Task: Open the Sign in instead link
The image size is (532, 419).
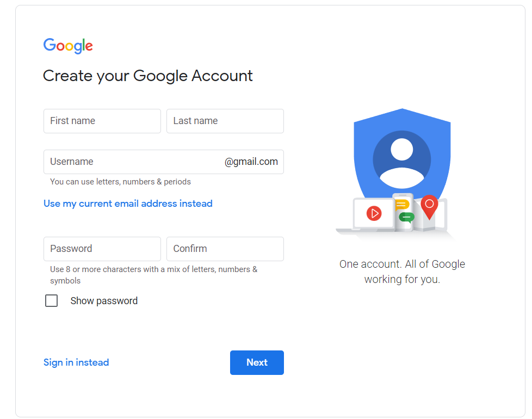Action: point(76,362)
